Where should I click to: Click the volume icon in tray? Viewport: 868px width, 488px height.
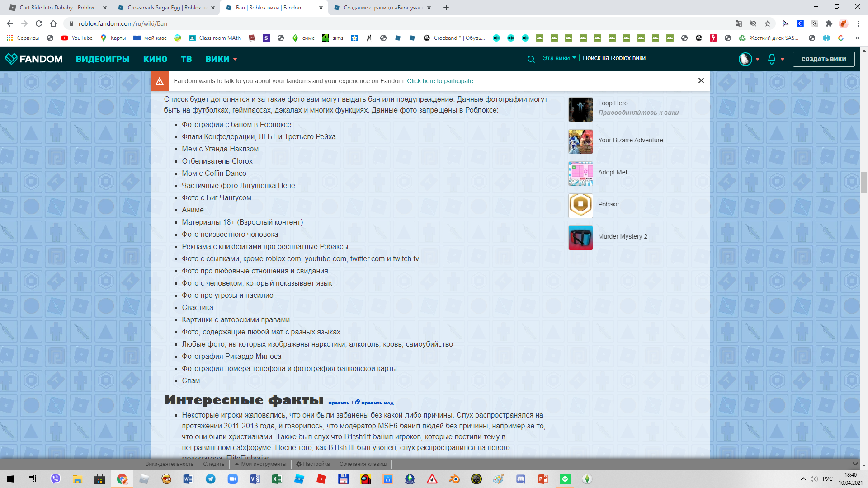pyautogui.click(x=814, y=479)
